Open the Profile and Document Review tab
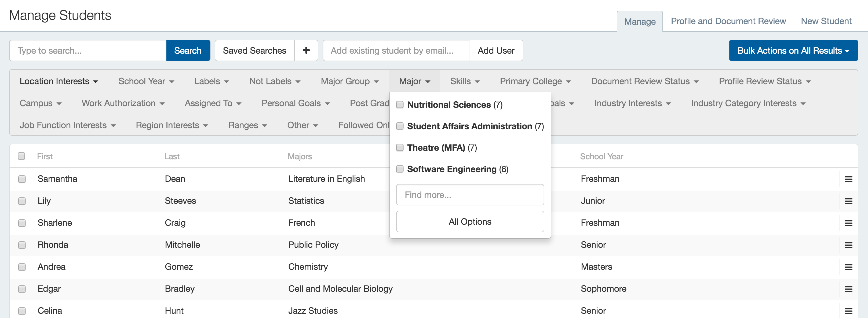868x318 pixels. 728,21
